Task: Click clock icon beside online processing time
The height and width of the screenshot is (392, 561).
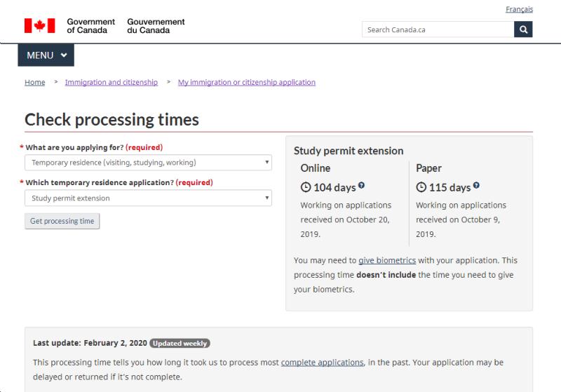Action: coord(306,187)
